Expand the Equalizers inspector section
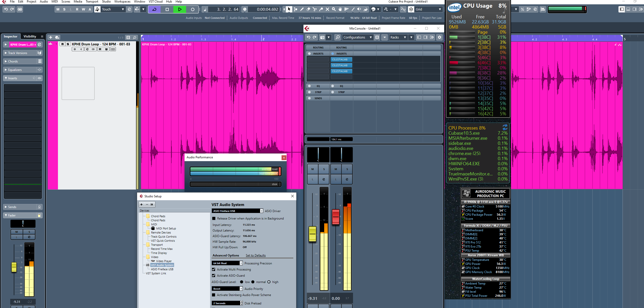The width and height of the screenshot is (644, 308). tap(20, 70)
